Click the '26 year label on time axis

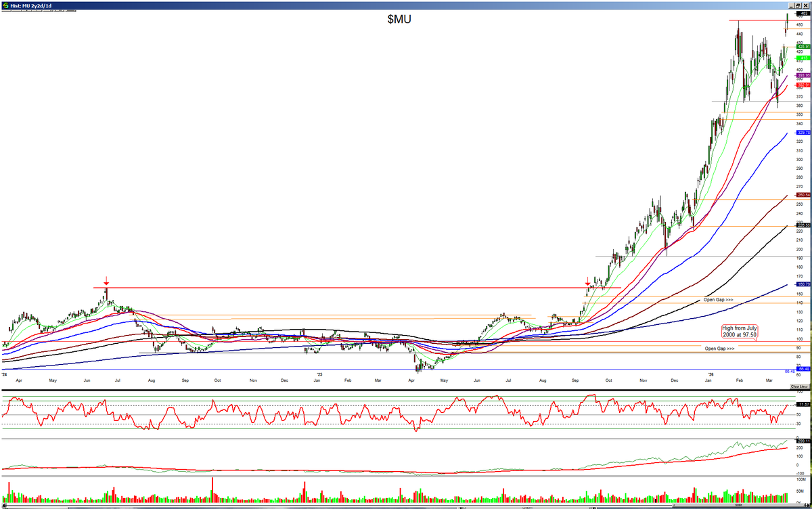coord(710,374)
